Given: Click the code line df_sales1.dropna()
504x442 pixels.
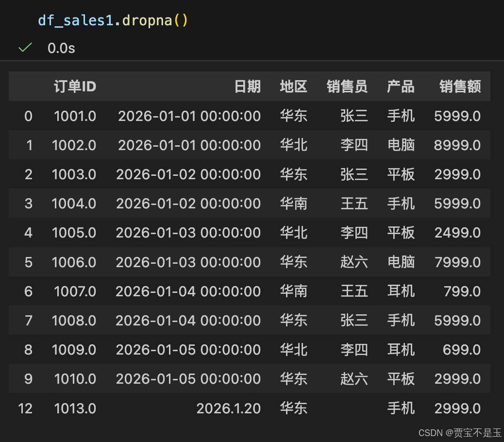Looking at the screenshot, I should pos(113,20).
